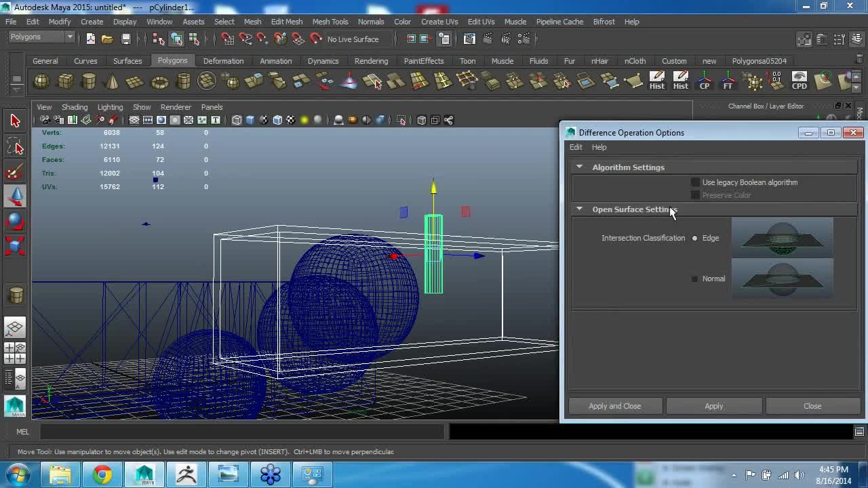Open File Explorer from the taskbar
The image size is (868, 488).
click(x=60, y=474)
